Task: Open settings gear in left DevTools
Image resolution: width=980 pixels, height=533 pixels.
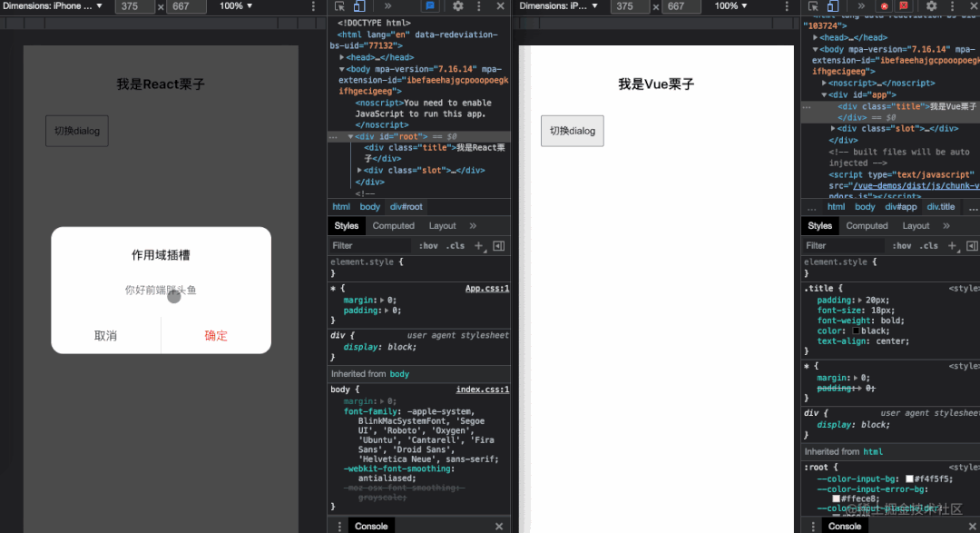Action: pyautogui.click(x=458, y=6)
